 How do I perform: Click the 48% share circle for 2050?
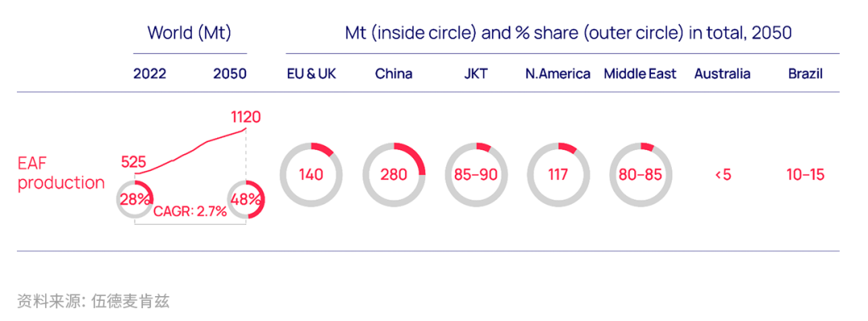(247, 200)
